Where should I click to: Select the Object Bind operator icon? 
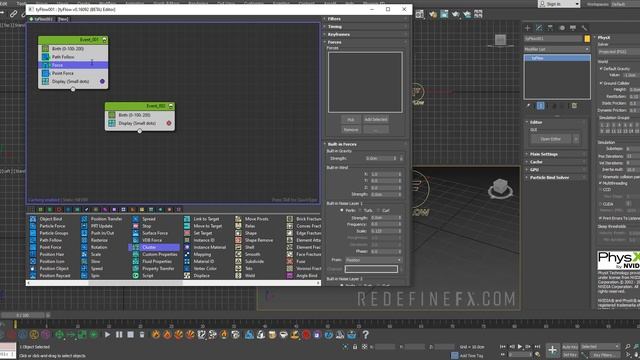click(x=33, y=219)
